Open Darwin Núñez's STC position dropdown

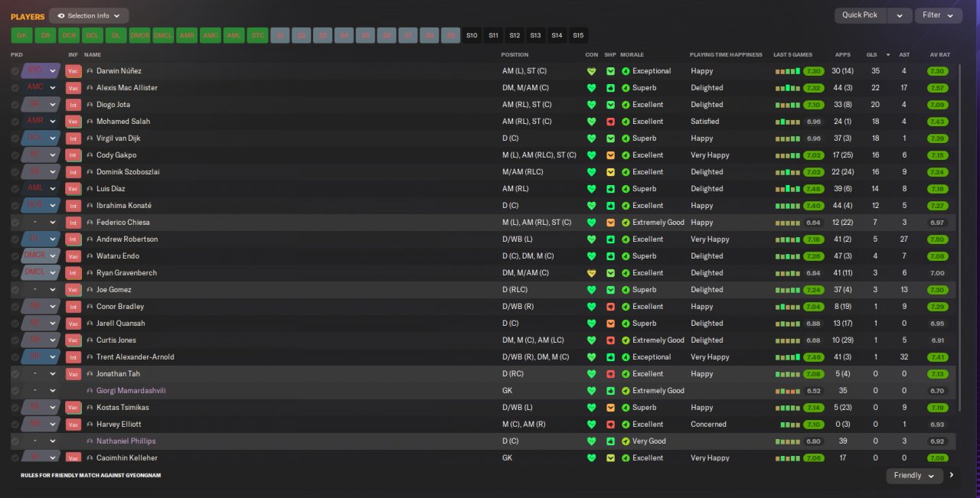click(x=41, y=71)
